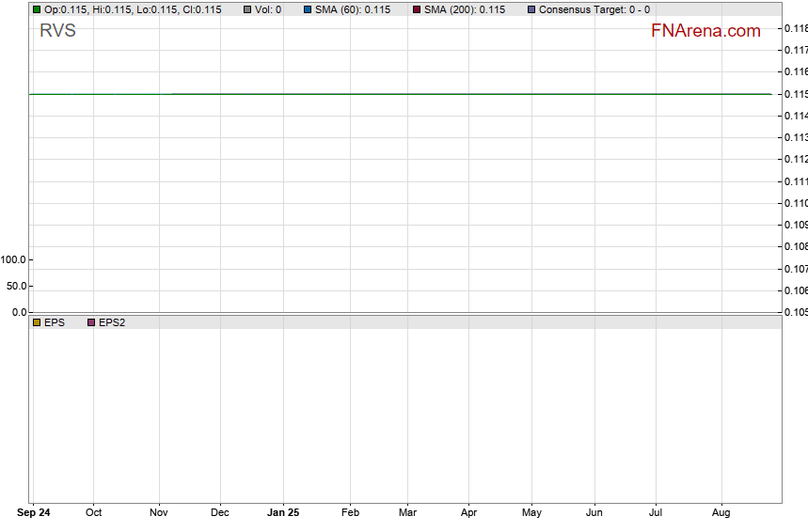Image resolution: width=808 pixels, height=532 pixels.
Task: Toggle the SMA (200): 0.115 legend label
Action: 465,9
